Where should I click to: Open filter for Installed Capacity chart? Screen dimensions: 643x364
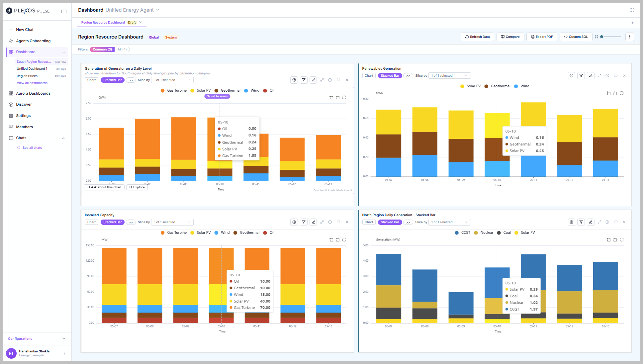(x=304, y=222)
